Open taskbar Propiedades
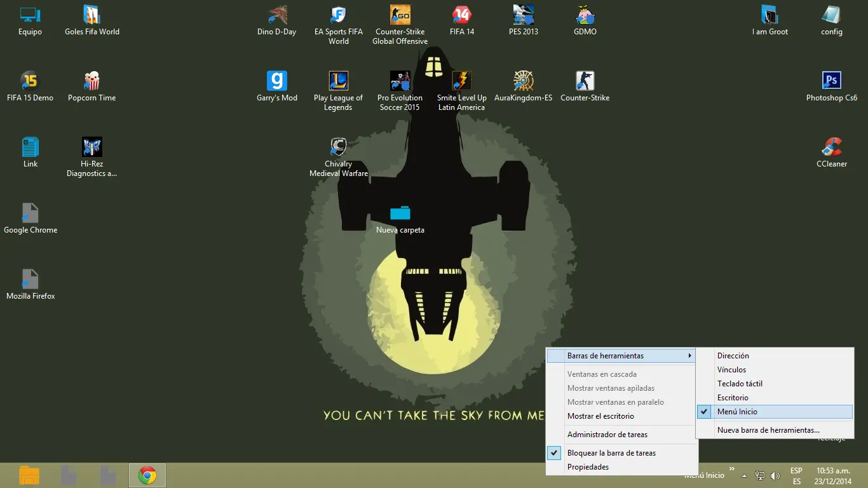Screen dimensions: 868x488 [623, 467]
